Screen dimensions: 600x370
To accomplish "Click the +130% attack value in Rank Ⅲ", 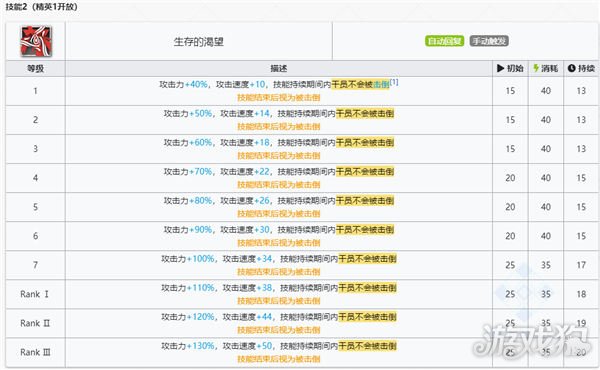I will pos(201,346).
